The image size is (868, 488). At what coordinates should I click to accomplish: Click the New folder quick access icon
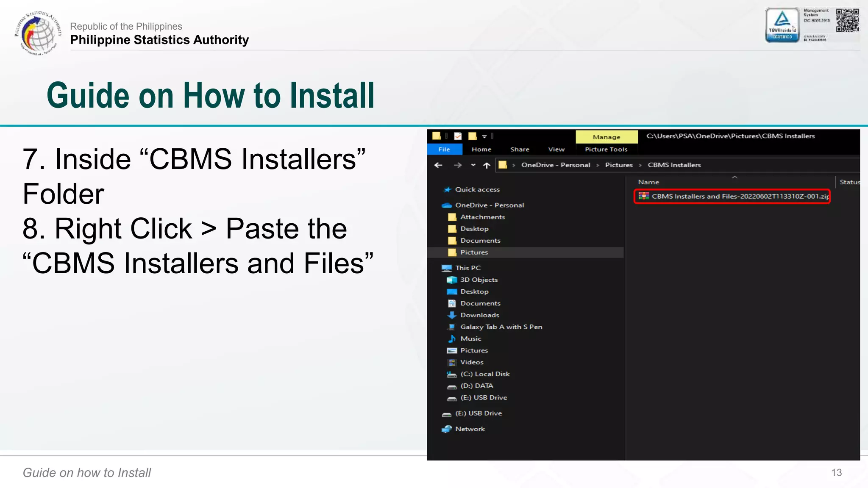473,136
